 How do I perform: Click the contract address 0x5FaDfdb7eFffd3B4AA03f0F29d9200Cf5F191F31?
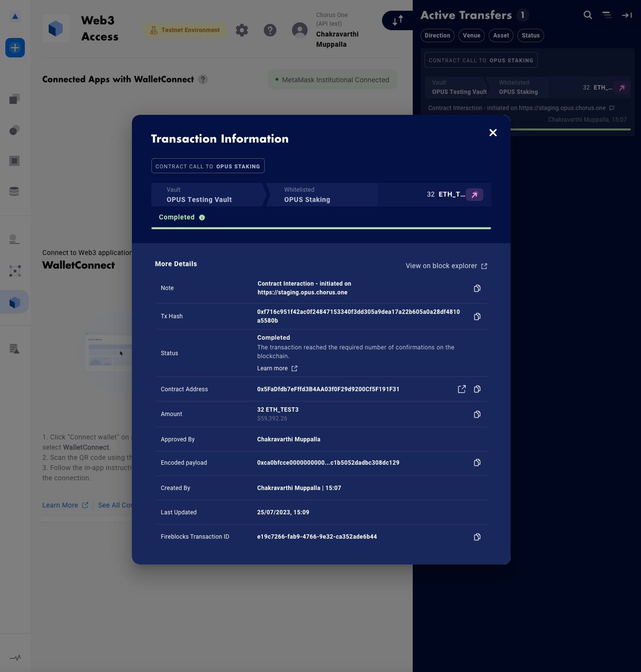(328, 389)
